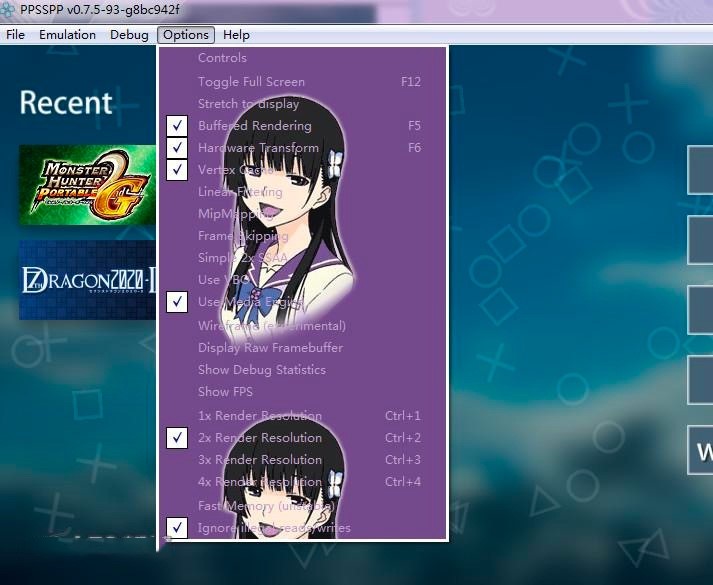Enable Display Raw Framebuffer
This screenshot has width=713, height=585.
click(302, 348)
